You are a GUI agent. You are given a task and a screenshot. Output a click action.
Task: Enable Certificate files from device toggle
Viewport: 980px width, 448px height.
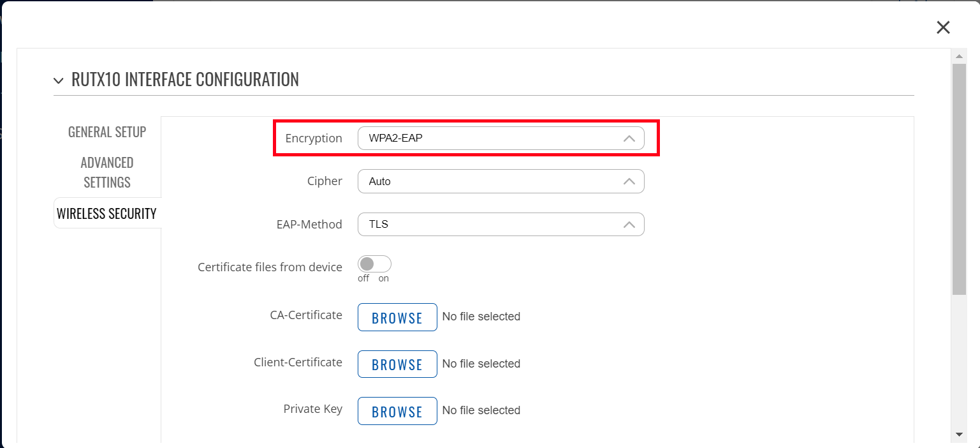374,264
